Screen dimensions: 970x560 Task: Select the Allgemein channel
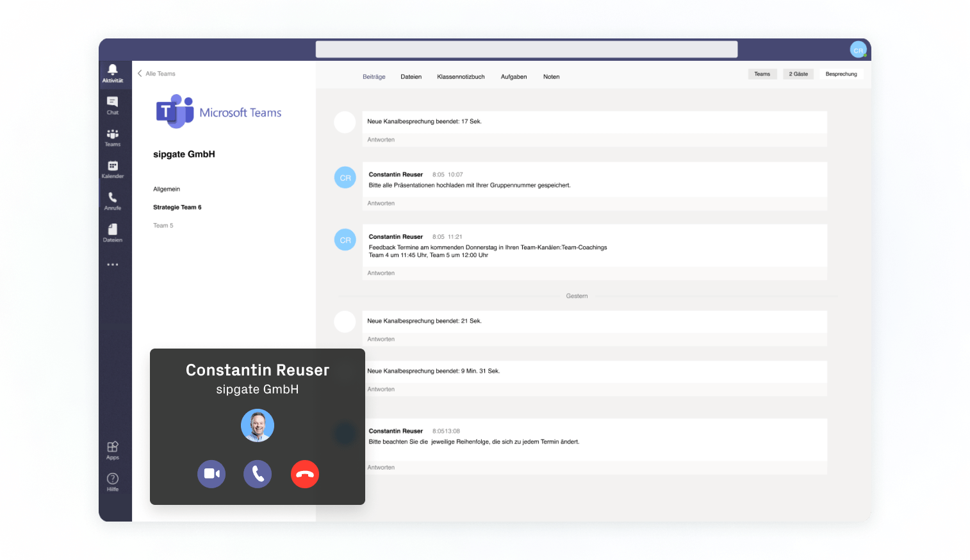167,189
